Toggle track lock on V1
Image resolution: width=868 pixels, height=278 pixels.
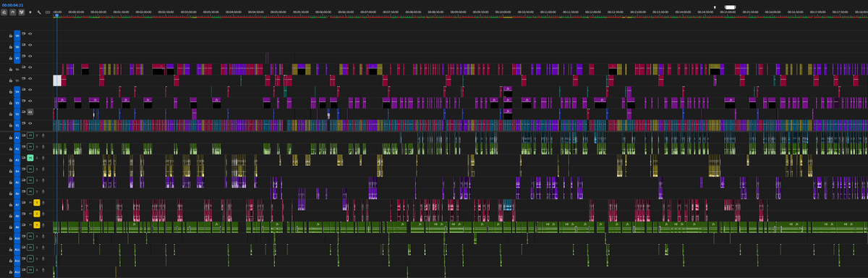pos(11,125)
